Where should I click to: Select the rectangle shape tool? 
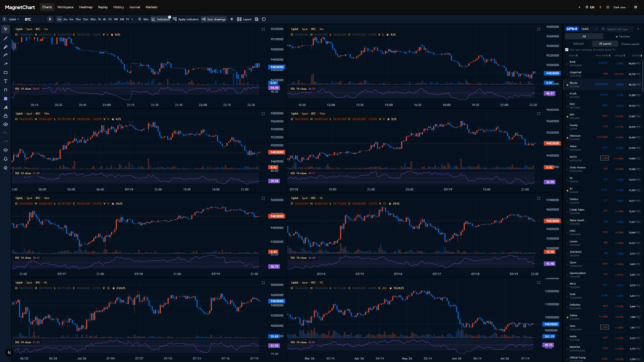(x=6, y=72)
